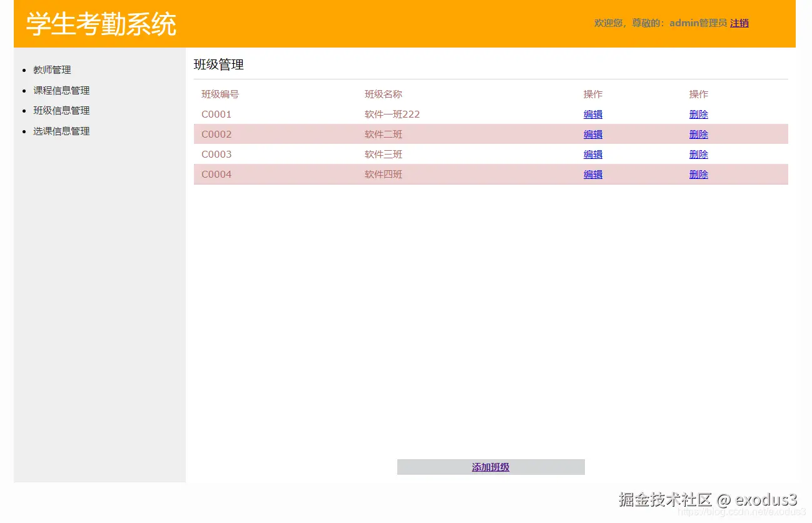Select cell C0002

pyautogui.click(x=216, y=135)
